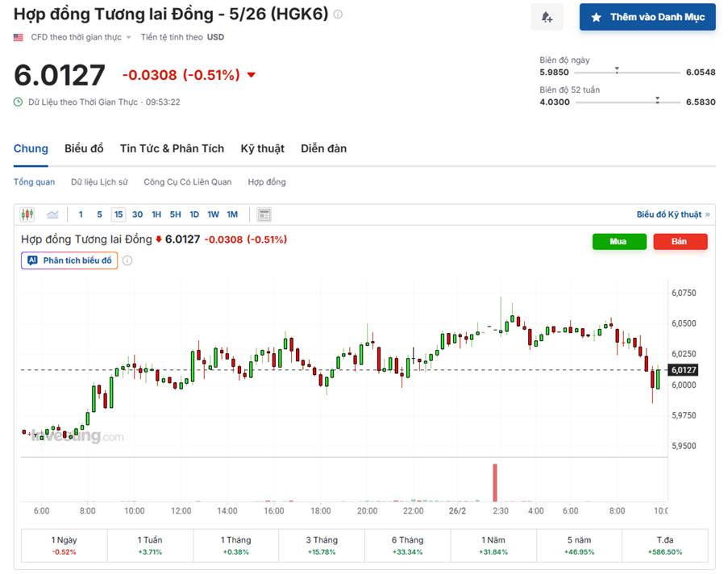The height and width of the screenshot is (574, 728).
Task: Click the 52-week high value 6.5830
Action: click(x=701, y=102)
